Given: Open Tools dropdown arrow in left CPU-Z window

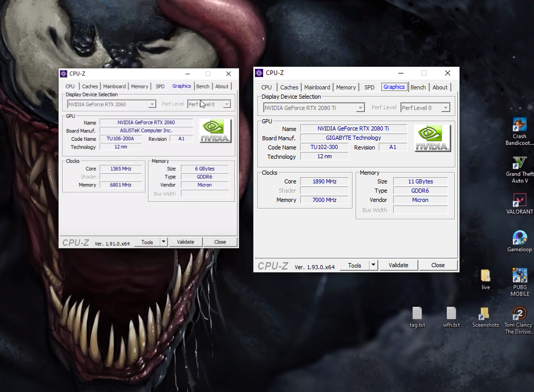Looking at the screenshot, I should (163, 242).
